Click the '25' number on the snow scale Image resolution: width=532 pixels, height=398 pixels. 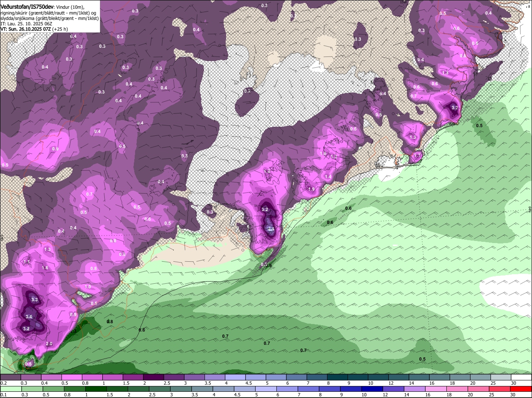point(493,383)
